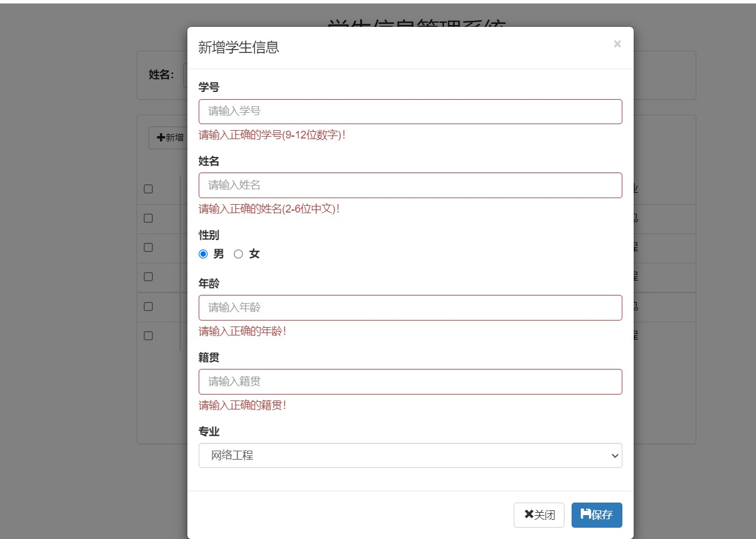Tick the header row select-all checkbox
Screen dimensions: 756x539
pos(148,189)
